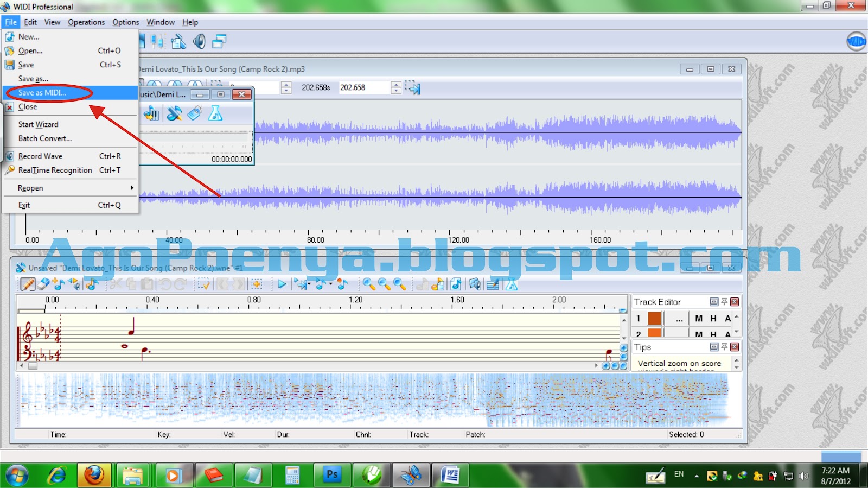868x488 pixels.
Task: Click the note-with-page icon in score toolbar
Action: coord(438,284)
